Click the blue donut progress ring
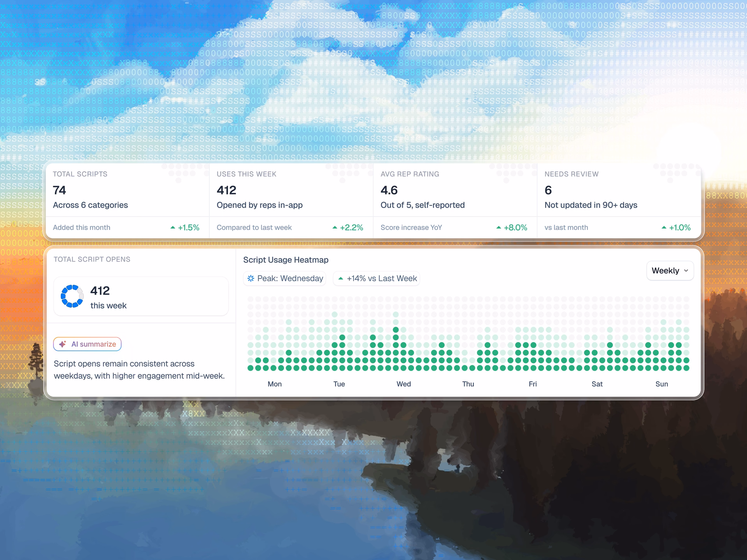This screenshot has width=747, height=560. 72,296
